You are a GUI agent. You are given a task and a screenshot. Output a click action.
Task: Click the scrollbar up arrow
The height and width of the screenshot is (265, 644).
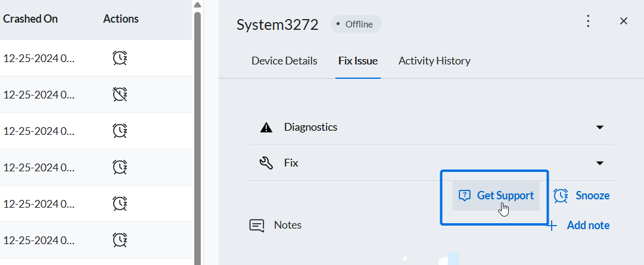point(197,5)
